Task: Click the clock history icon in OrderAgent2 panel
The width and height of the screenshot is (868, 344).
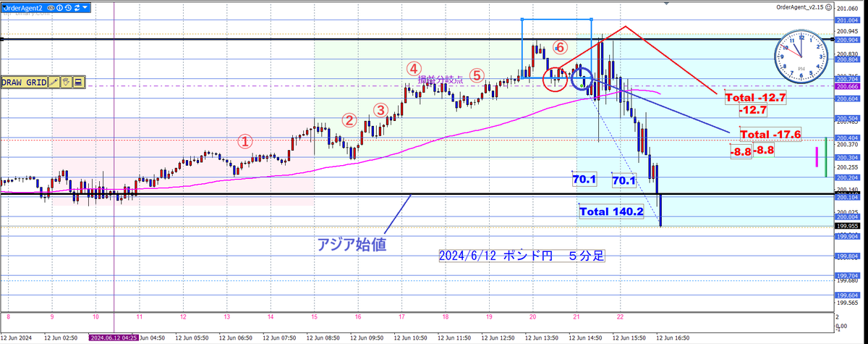Action: (68, 8)
